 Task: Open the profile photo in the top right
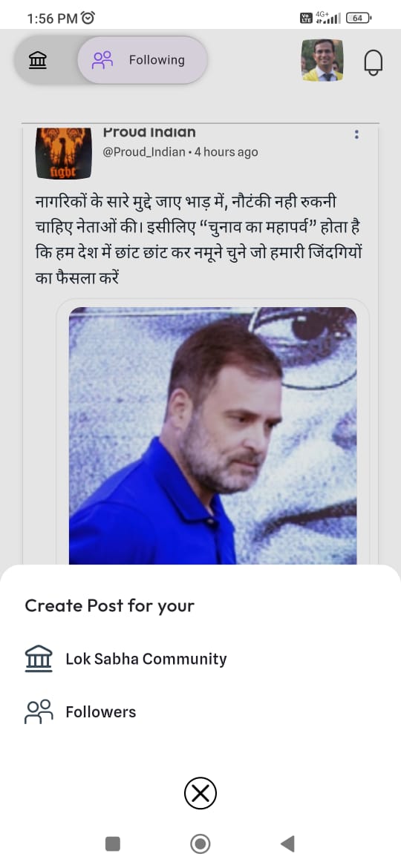click(x=322, y=60)
